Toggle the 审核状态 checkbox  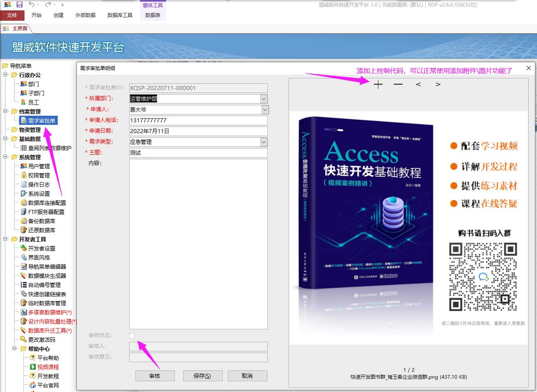132,335
